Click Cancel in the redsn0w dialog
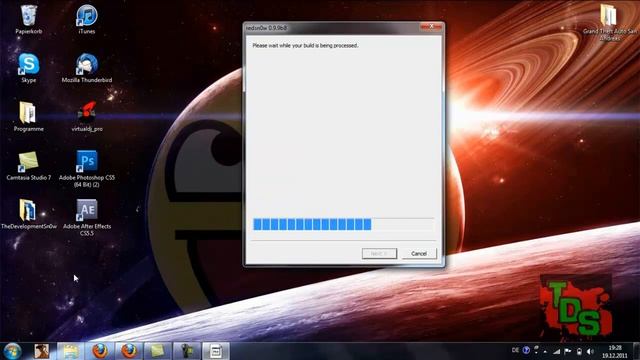 (419, 253)
